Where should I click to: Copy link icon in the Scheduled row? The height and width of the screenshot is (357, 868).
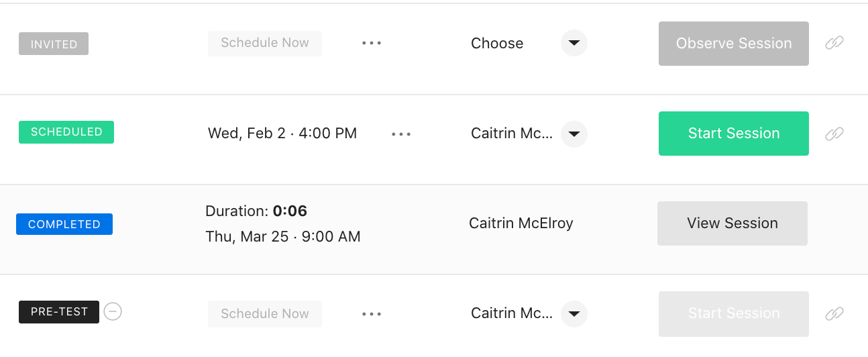tap(834, 134)
